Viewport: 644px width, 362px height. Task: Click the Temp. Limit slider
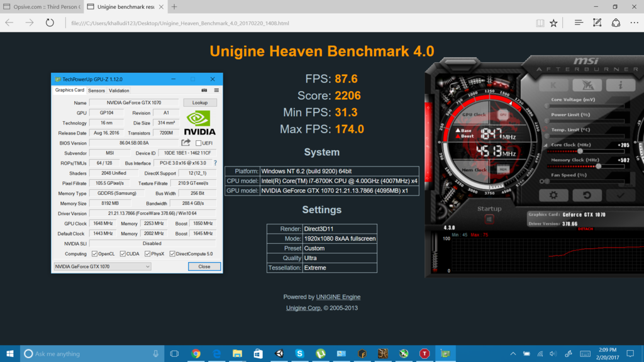(x=587, y=136)
